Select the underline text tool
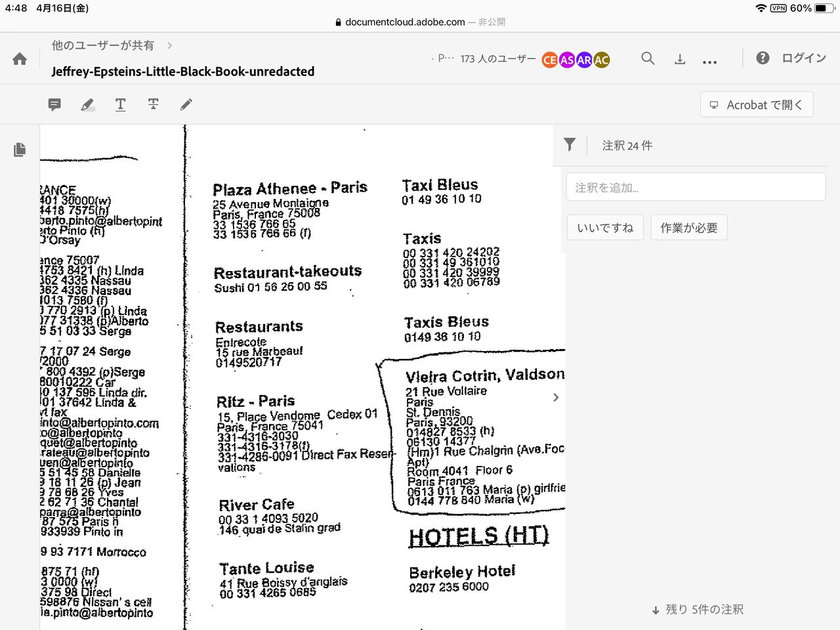The width and height of the screenshot is (840, 630). point(120,104)
